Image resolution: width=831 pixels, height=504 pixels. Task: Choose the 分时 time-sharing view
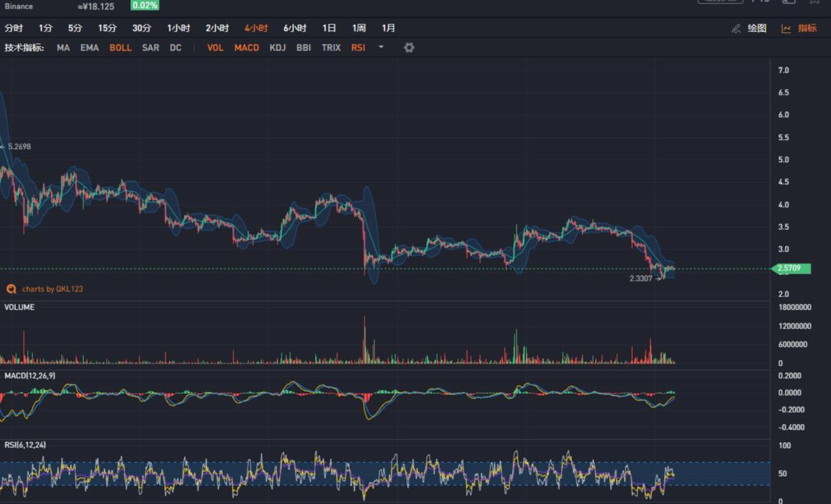tap(13, 28)
